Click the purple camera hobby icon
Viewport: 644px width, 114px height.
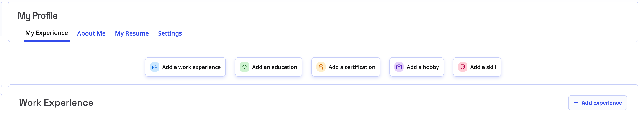tap(399, 67)
